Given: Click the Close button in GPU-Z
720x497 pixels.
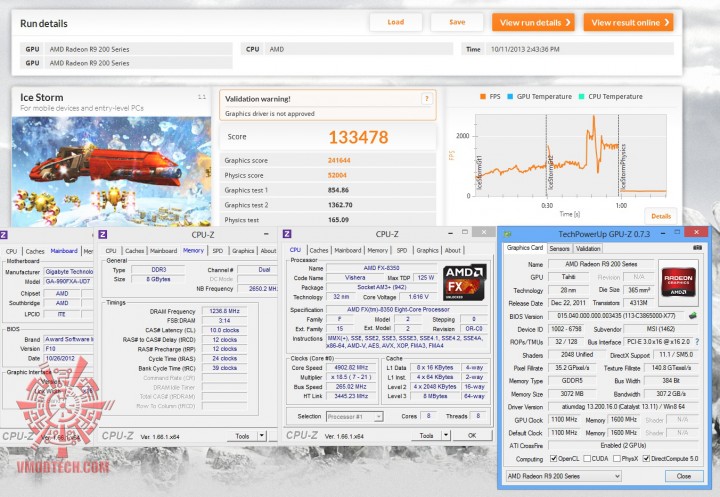Looking at the screenshot, I should point(684,476).
